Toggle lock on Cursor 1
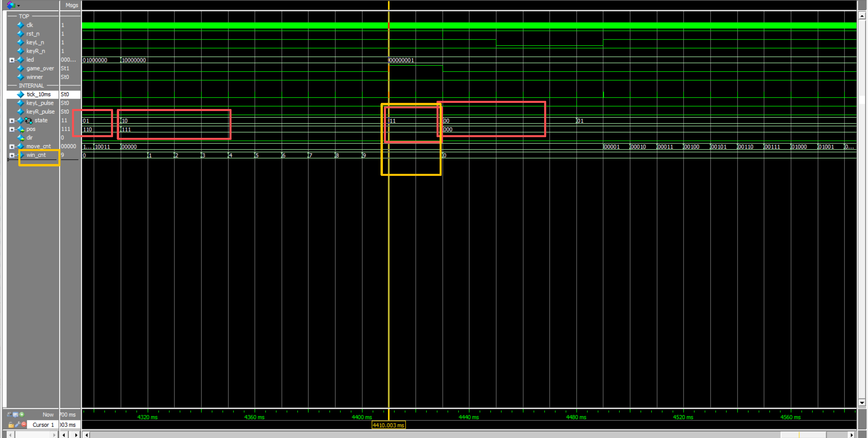The width and height of the screenshot is (868, 438). click(11, 424)
